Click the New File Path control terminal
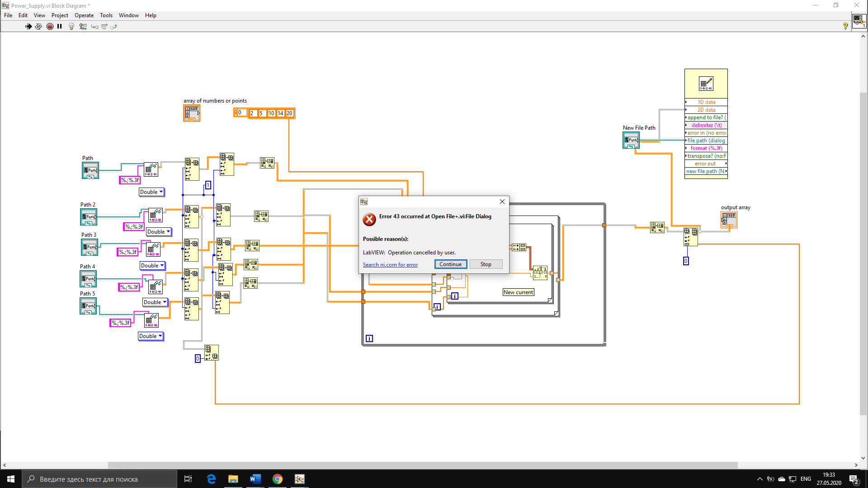The width and height of the screenshot is (868, 488). 631,140
